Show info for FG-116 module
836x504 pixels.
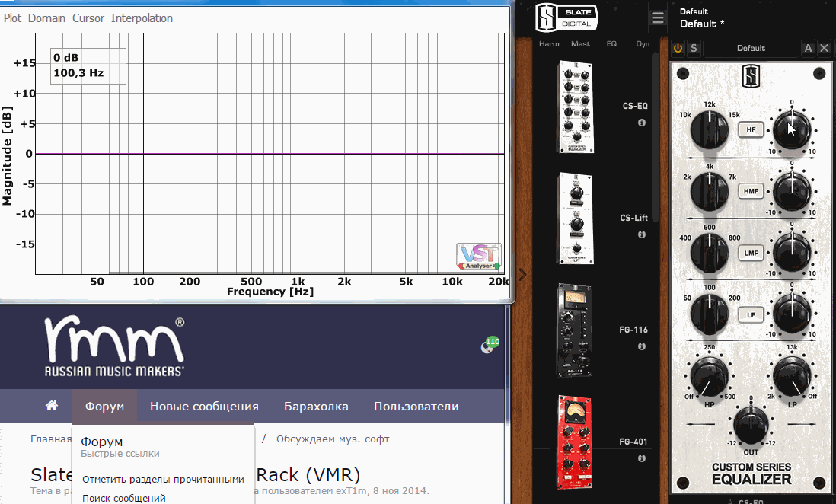click(642, 346)
